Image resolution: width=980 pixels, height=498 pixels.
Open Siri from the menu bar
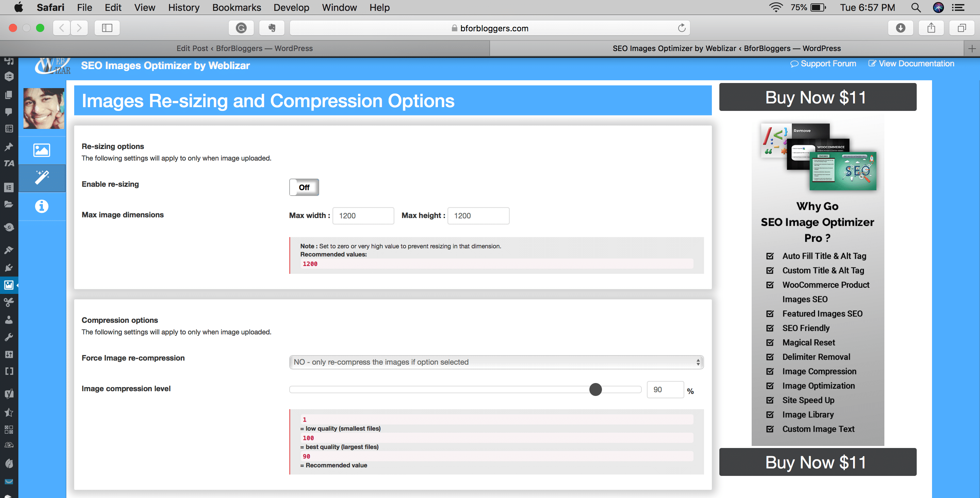938,7
